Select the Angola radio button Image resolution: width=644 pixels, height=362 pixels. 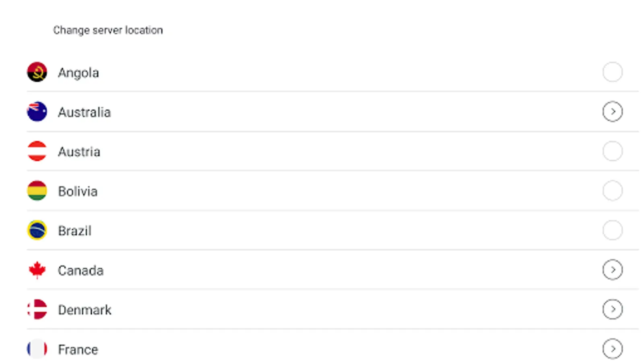tap(612, 72)
